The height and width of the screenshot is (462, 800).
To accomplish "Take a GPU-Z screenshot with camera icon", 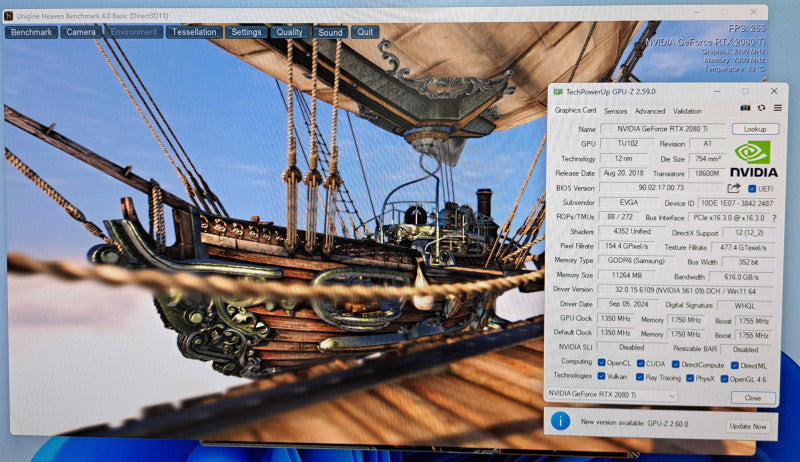I will pyautogui.click(x=745, y=108).
